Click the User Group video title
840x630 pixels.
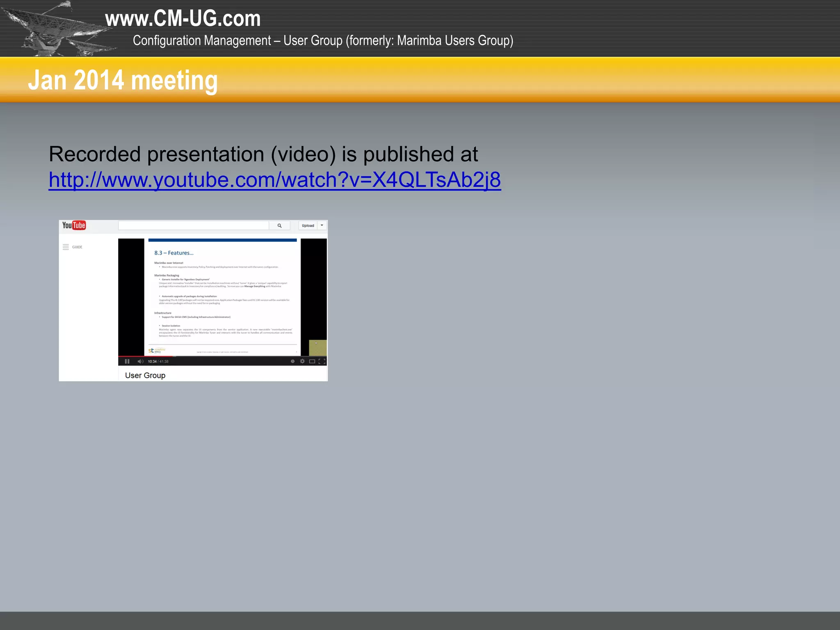point(145,375)
